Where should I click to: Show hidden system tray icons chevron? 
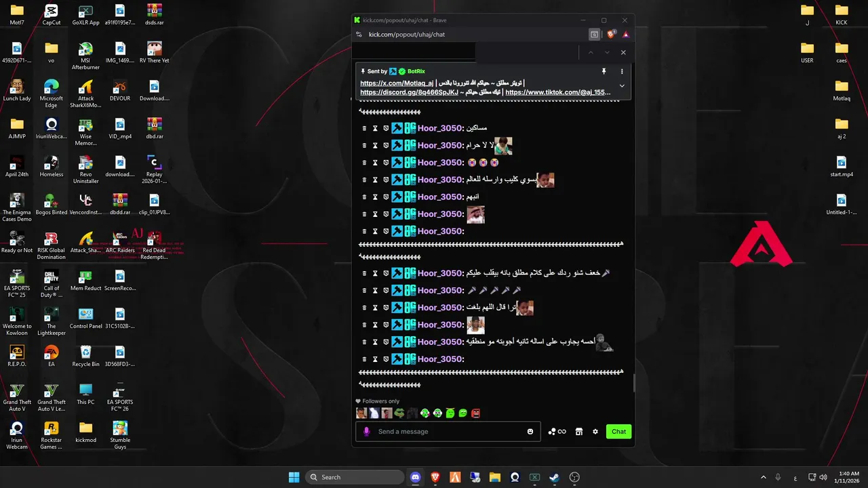coord(763,477)
